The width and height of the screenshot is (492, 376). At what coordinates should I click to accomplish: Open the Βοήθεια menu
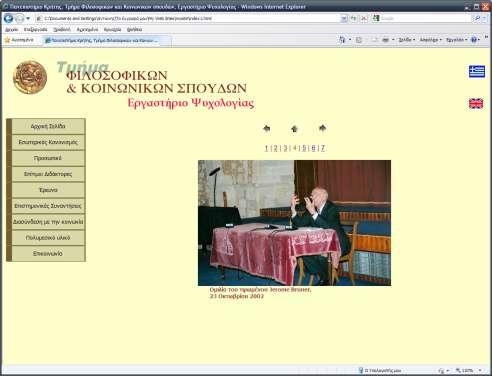(134, 30)
